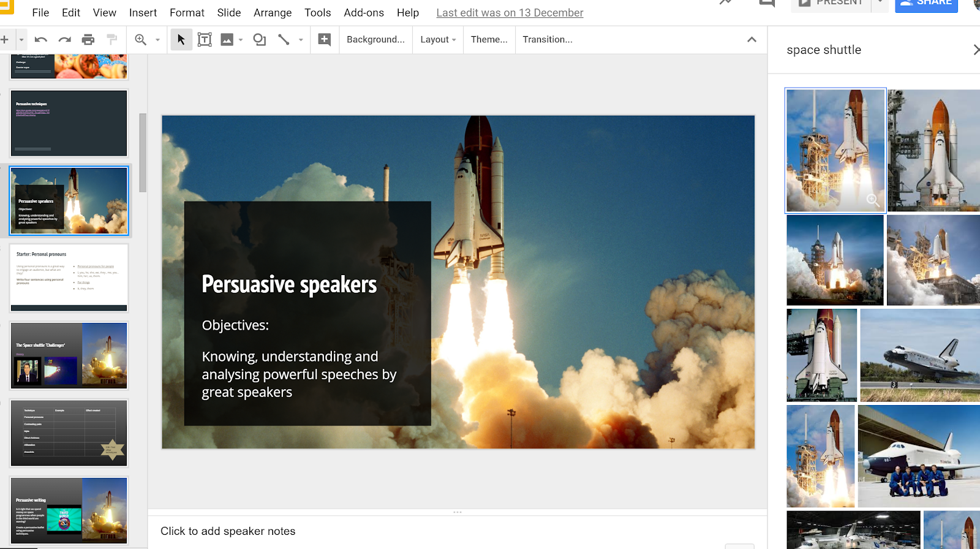
Task: Click the Paint format roller icon
Action: click(x=111, y=40)
